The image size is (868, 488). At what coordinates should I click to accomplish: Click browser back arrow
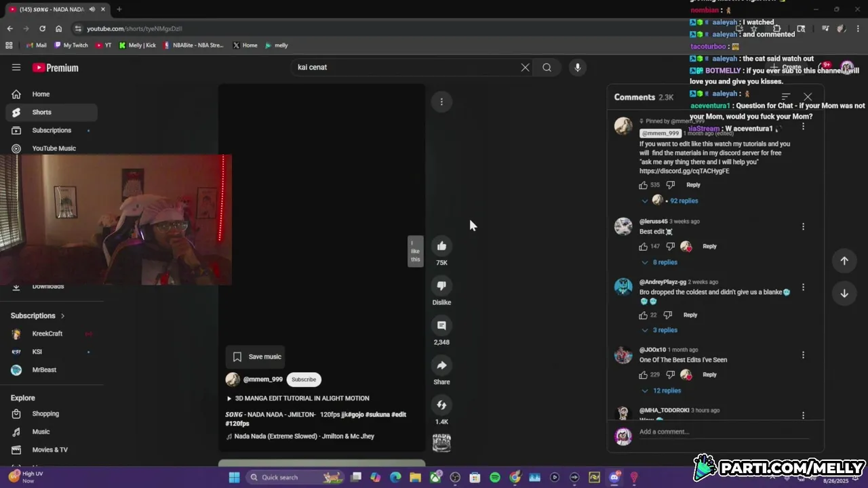tap(9, 28)
